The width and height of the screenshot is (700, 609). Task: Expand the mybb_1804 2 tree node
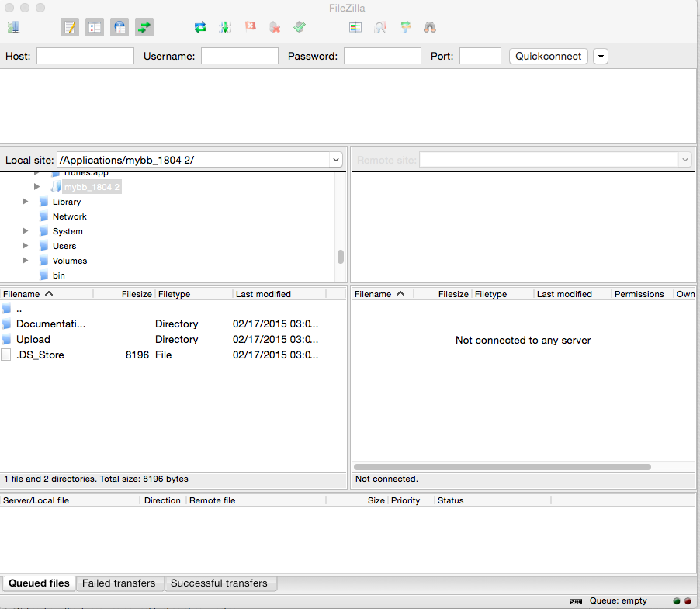coord(37,187)
